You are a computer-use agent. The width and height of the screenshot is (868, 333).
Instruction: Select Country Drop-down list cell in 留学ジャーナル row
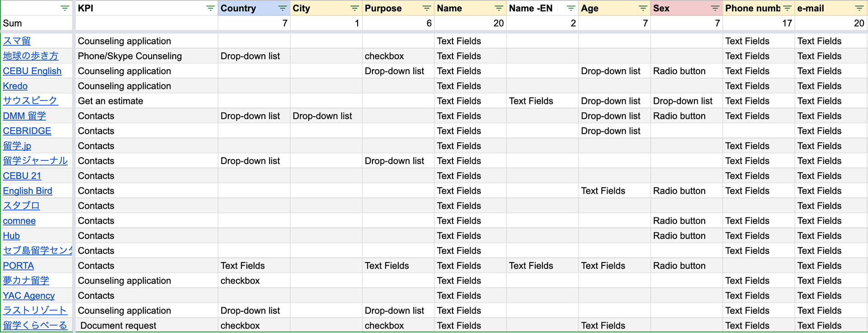[254, 161]
